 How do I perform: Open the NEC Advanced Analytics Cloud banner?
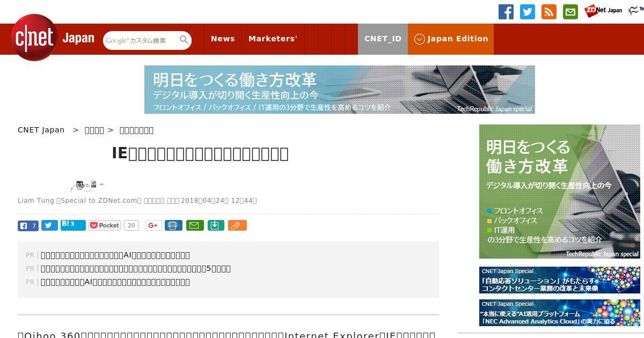560,313
